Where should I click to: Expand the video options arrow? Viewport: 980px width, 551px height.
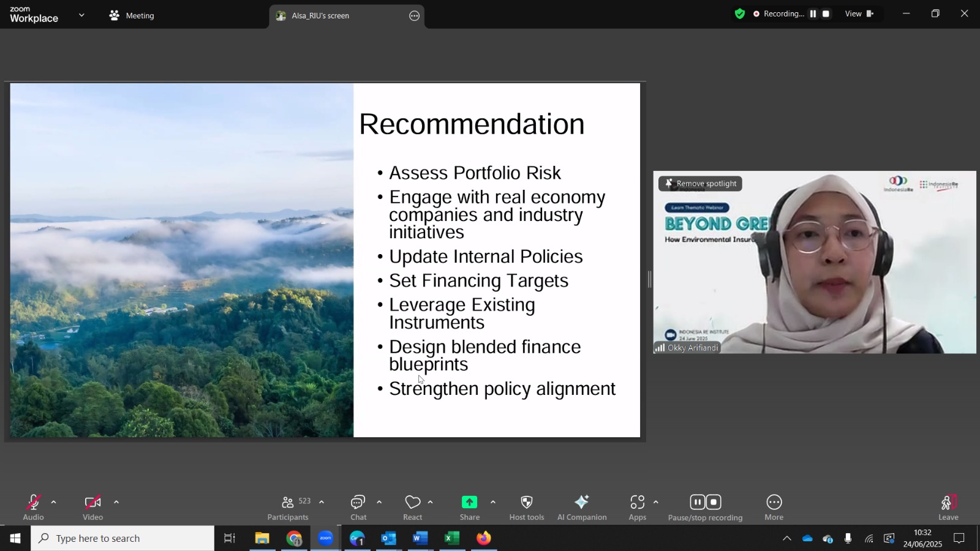[x=116, y=502]
